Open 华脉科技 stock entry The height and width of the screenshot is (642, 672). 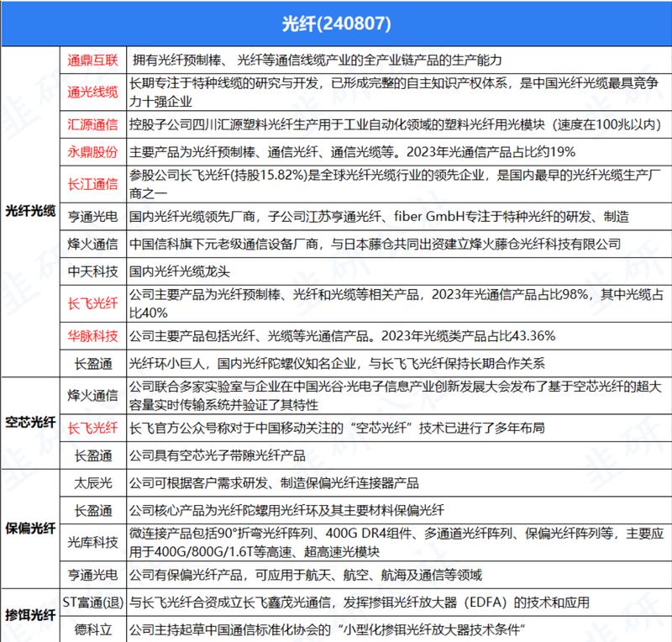pos(92,336)
